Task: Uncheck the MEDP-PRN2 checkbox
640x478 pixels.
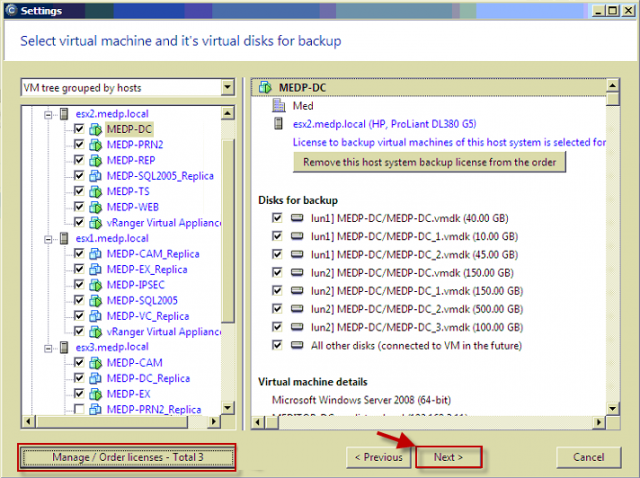Action: point(79,145)
